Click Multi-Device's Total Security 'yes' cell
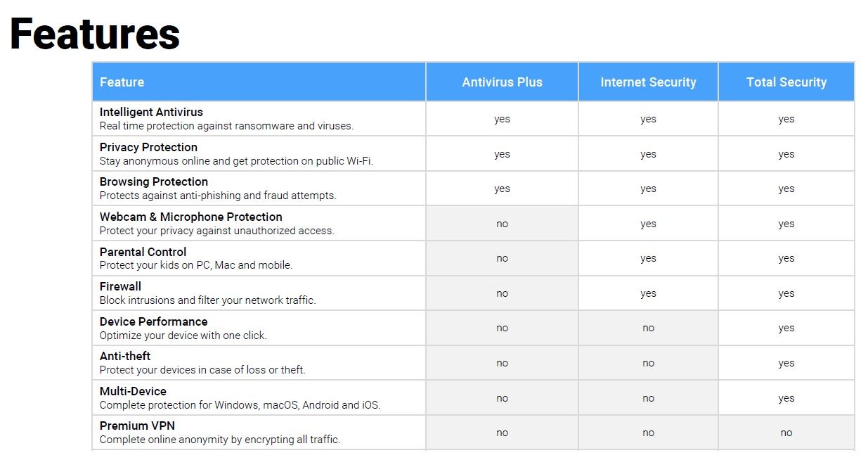This screenshot has height=460, width=868. (x=786, y=398)
